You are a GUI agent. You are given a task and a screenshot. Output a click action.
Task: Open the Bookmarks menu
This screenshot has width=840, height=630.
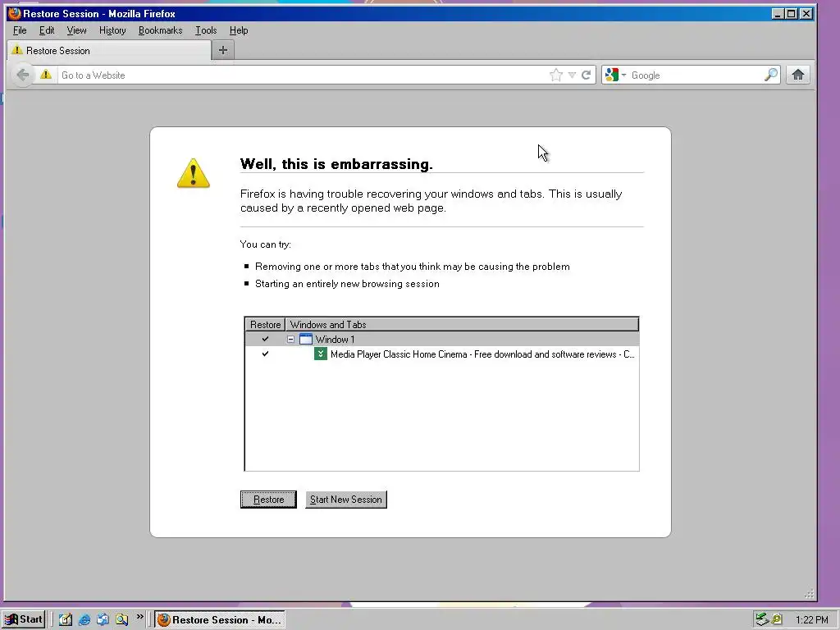coord(160,30)
